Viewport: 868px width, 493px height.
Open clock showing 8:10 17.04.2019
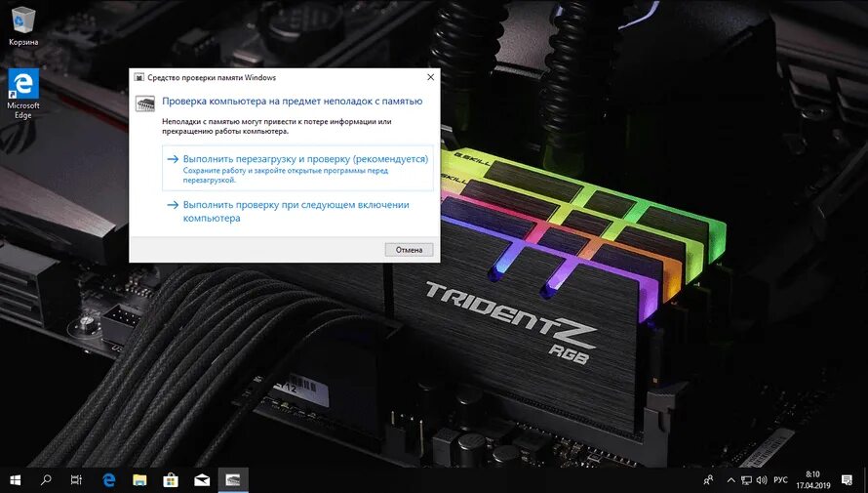pos(812,479)
